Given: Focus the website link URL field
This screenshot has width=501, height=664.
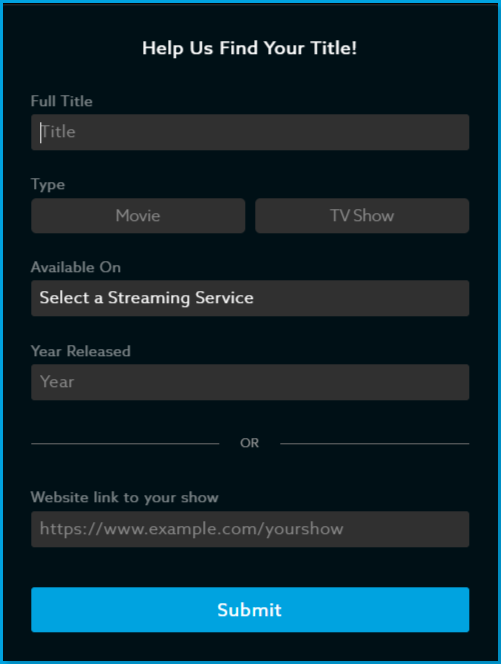Looking at the screenshot, I should pyautogui.click(x=250, y=529).
